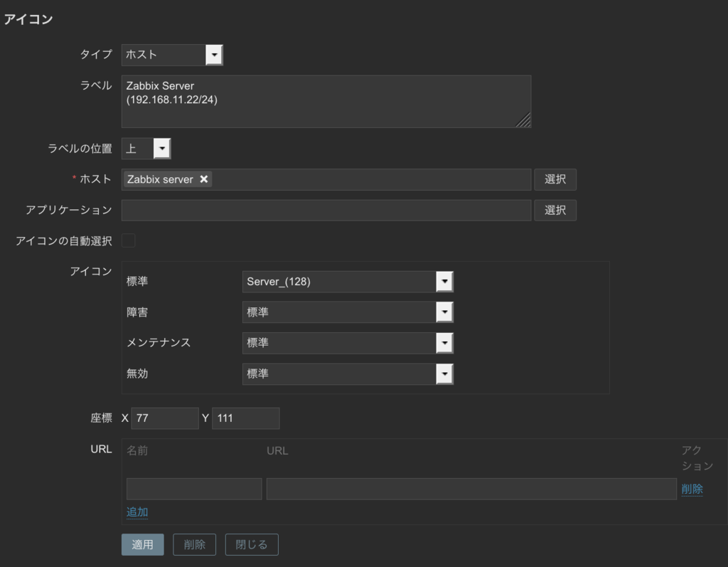Focus the ラベル text area
This screenshot has width=728, height=567.
pos(326,101)
